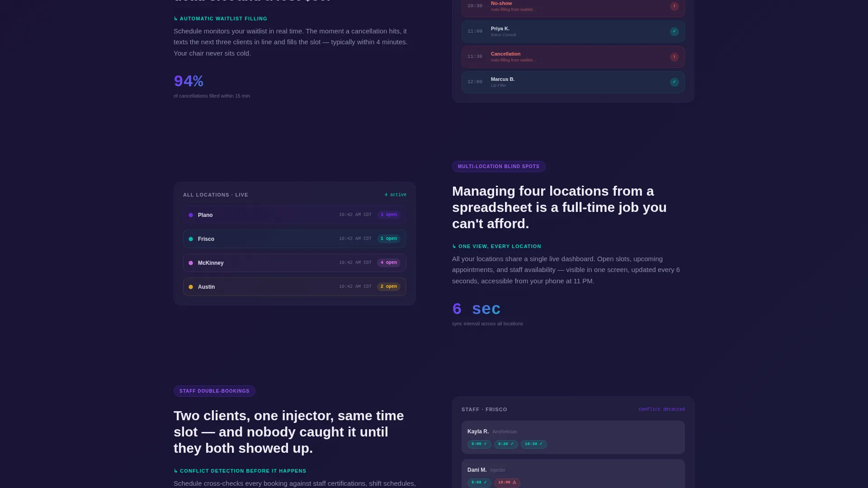868x488 pixels.
Task: Click the 'Managing four locations' heading
Action: pyautogui.click(x=559, y=207)
